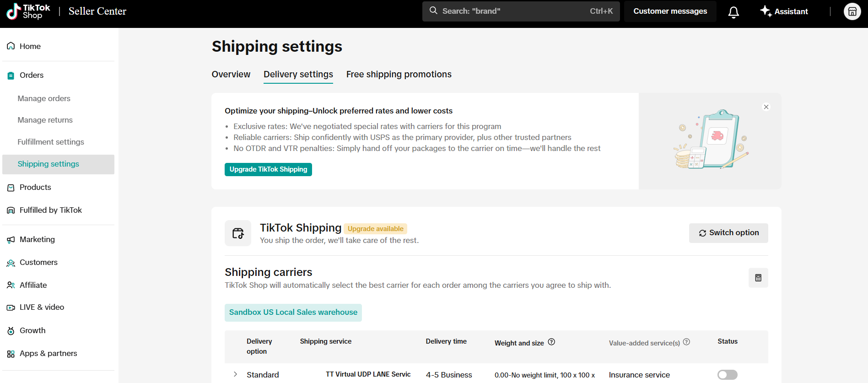Select Sandbox US Local Sales warehouse tab
This screenshot has height=383, width=868.
click(x=293, y=313)
